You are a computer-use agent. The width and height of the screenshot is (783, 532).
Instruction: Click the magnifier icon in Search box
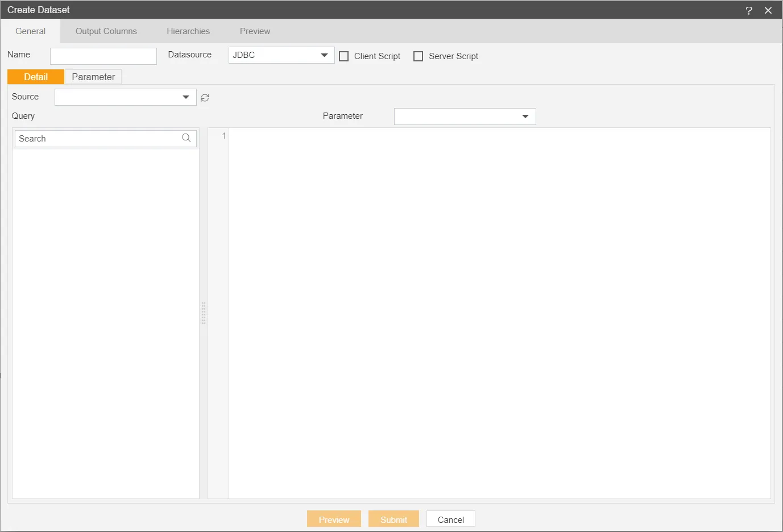tap(187, 138)
